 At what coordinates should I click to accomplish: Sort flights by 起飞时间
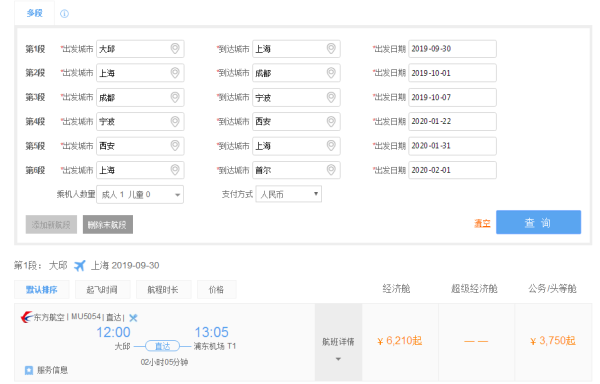(x=103, y=290)
